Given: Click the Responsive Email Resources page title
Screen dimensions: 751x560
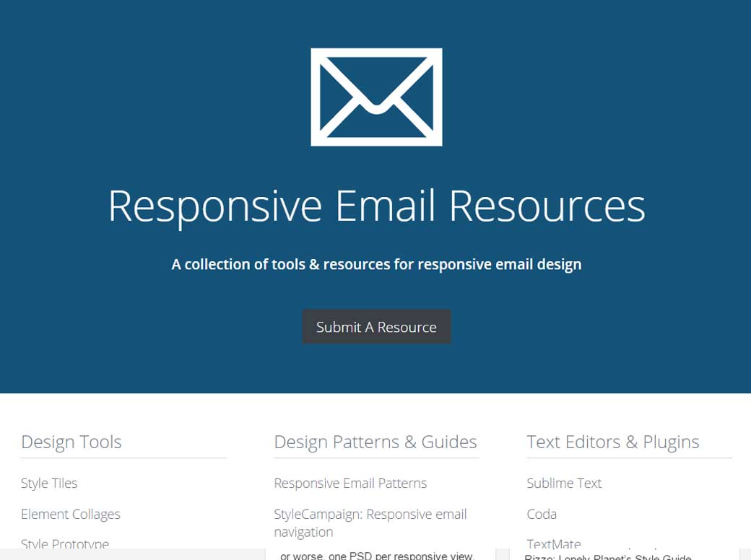Looking at the screenshot, I should click(376, 206).
